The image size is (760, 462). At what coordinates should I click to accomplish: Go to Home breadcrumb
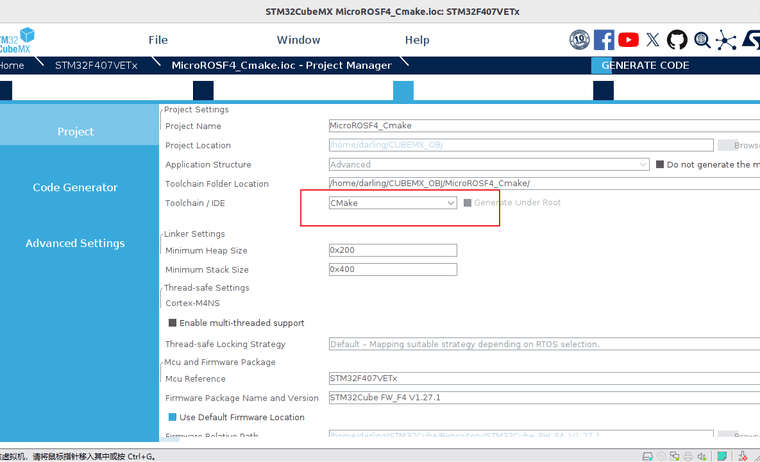point(12,65)
